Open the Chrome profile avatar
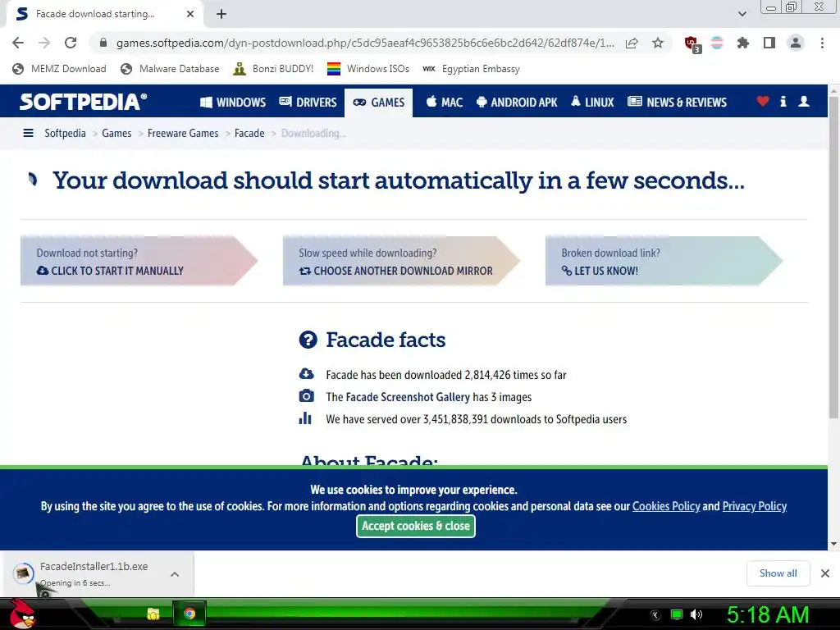This screenshot has height=630, width=840. pos(796,43)
